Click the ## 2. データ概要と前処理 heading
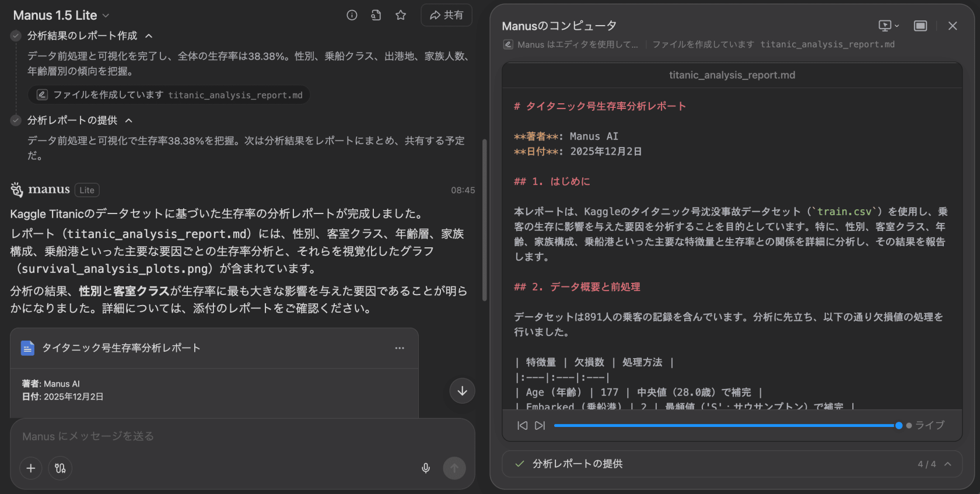 577,287
